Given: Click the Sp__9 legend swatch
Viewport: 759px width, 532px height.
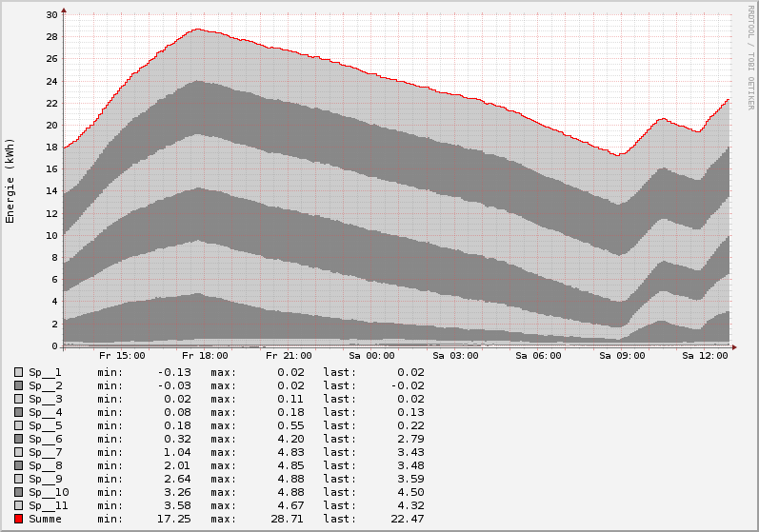Looking at the screenshot, I should tap(18, 479).
